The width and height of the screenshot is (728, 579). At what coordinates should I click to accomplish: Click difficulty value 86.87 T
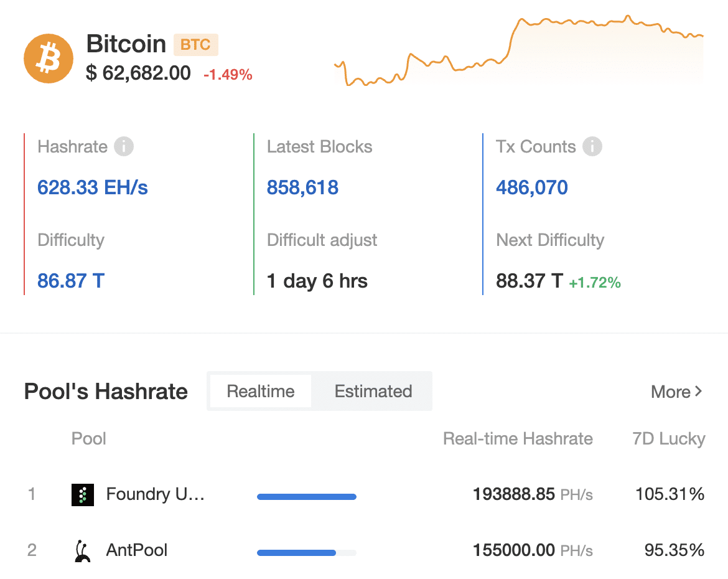click(71, 281)
